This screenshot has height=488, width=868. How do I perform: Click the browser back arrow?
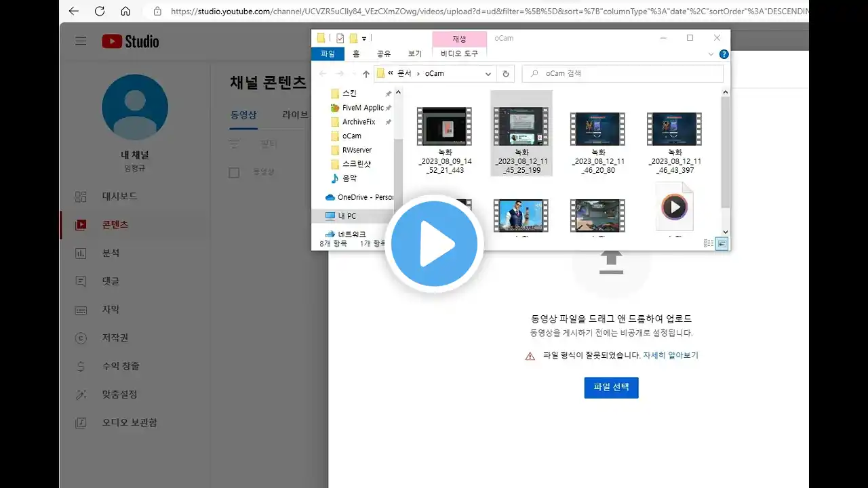click(x=74, y=11)
